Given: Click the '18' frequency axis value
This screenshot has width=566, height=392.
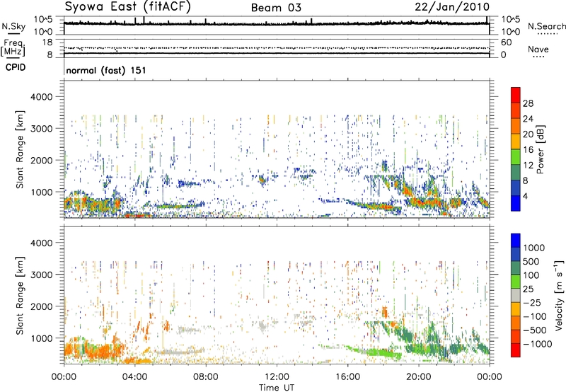Looking at the screenshot, I should coord(47,42).
